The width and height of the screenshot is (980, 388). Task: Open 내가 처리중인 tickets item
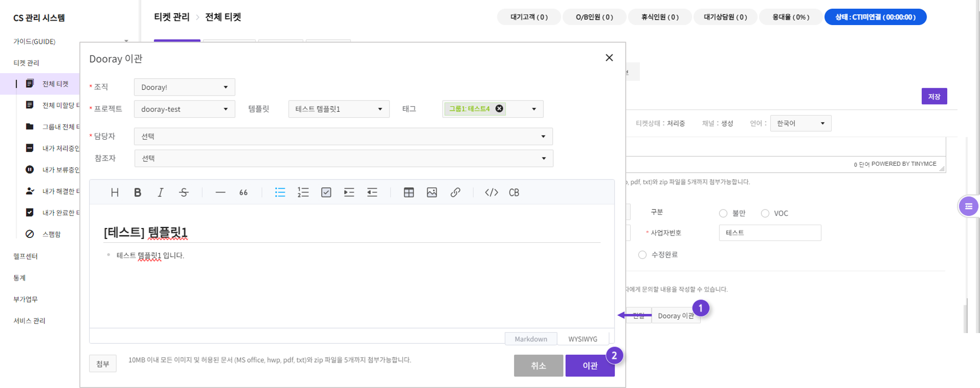[52, 148]
